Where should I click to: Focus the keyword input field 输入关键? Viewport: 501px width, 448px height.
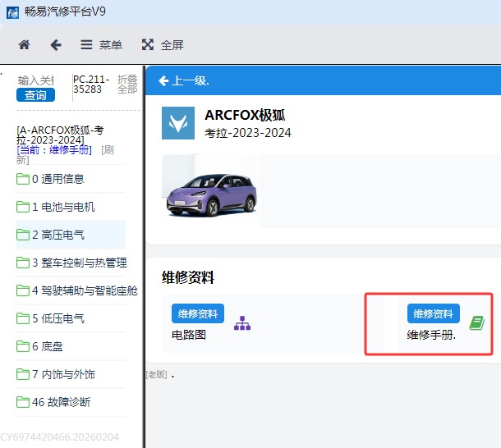click(x=35, y=80)
